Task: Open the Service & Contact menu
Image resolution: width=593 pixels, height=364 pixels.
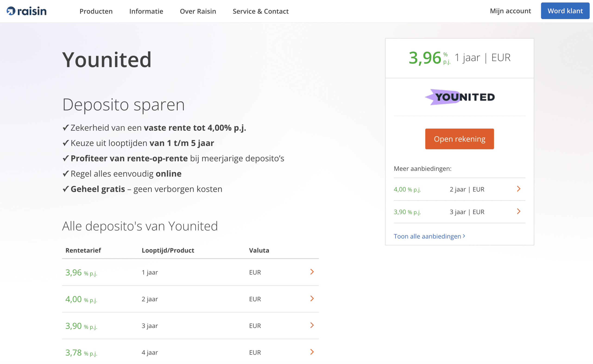Action: (260, 11)
